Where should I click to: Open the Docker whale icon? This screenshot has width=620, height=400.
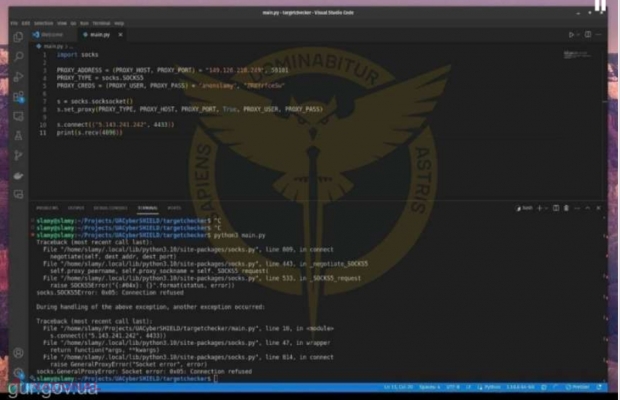click(18, 175)
